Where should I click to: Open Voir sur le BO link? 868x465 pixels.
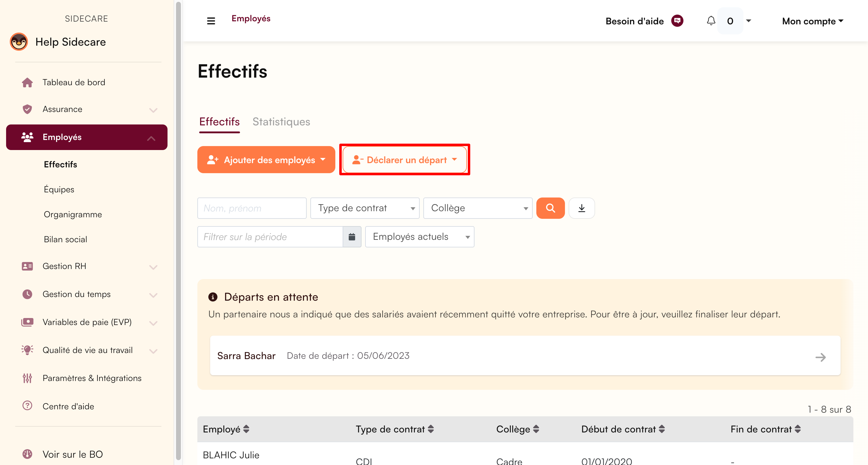[72, 455]
